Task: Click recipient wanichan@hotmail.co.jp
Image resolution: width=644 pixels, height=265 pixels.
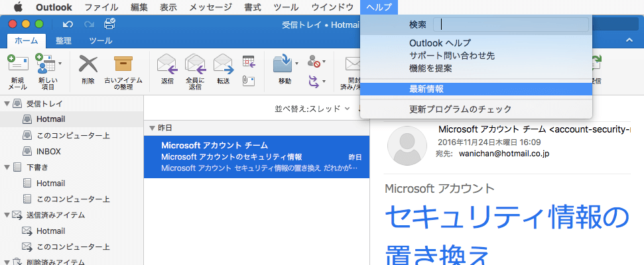Action: 504,154
